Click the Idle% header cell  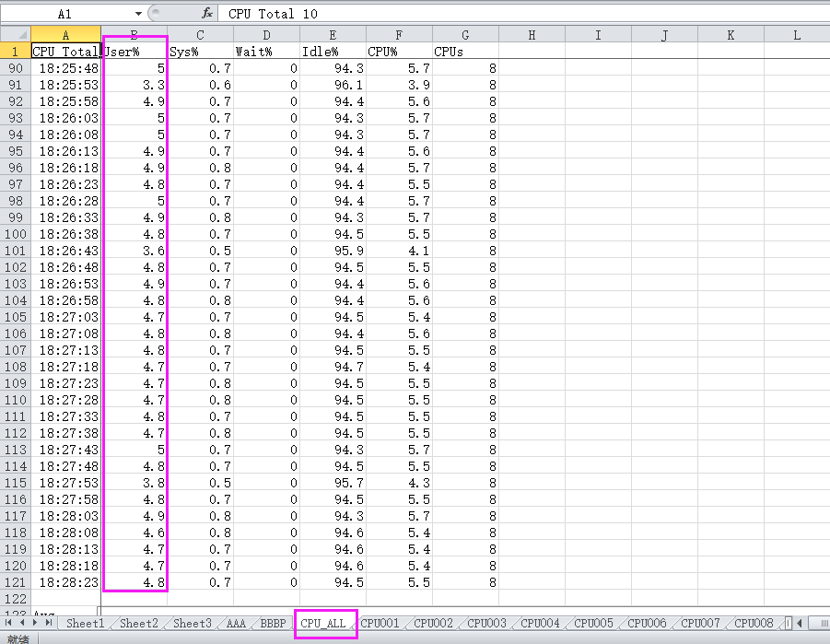pyautogui.click(x=333, y=52)
